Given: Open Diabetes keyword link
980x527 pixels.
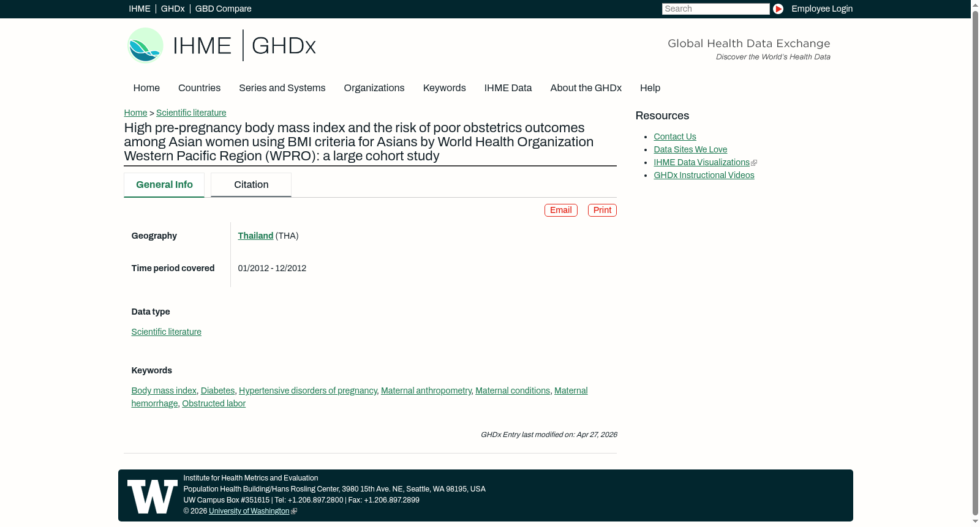Looking at the screenshot, I should pos(217,391).
